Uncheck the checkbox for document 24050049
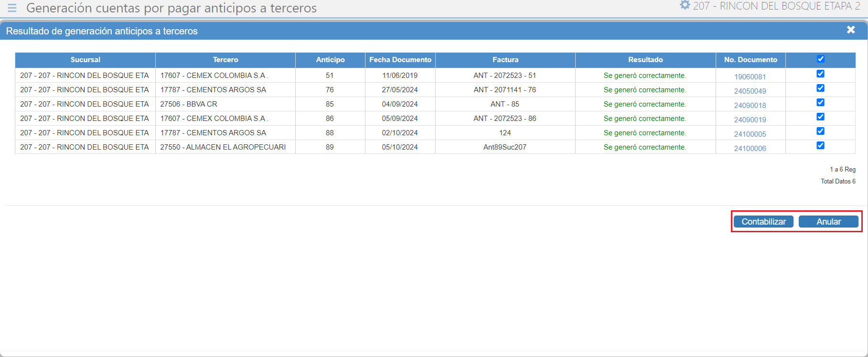 (x=820, y=88)
